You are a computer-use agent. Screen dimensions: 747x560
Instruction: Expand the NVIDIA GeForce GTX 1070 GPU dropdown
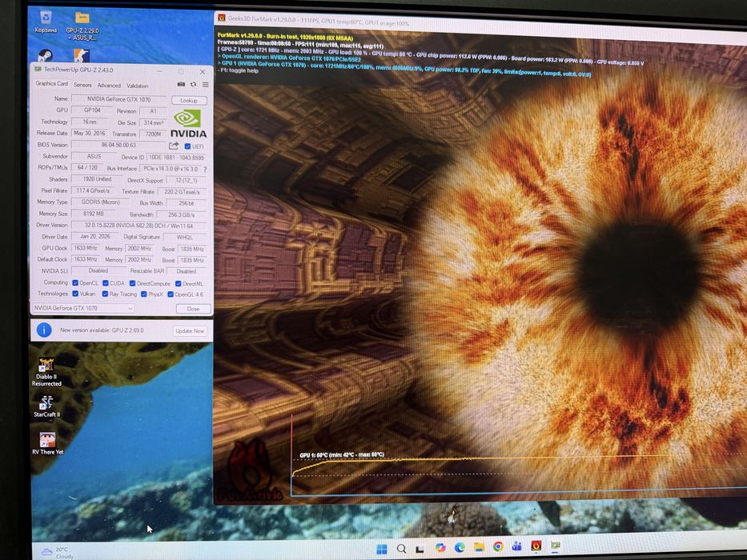83,308
